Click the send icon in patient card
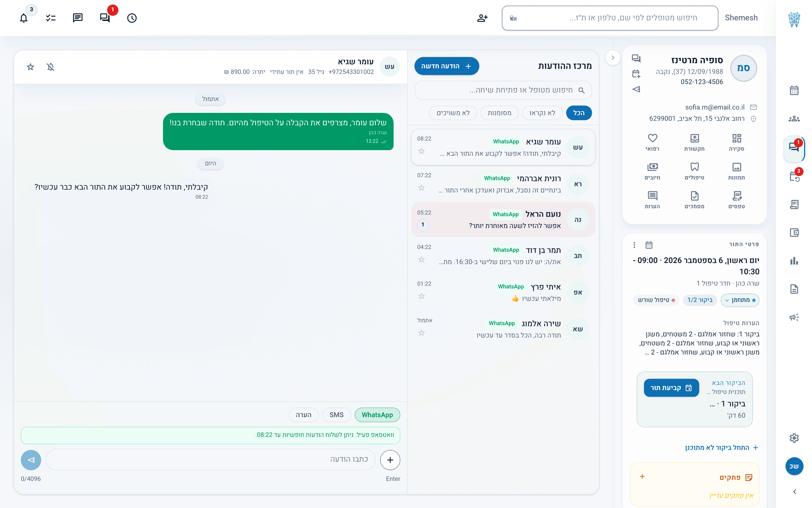 point(636,89)
